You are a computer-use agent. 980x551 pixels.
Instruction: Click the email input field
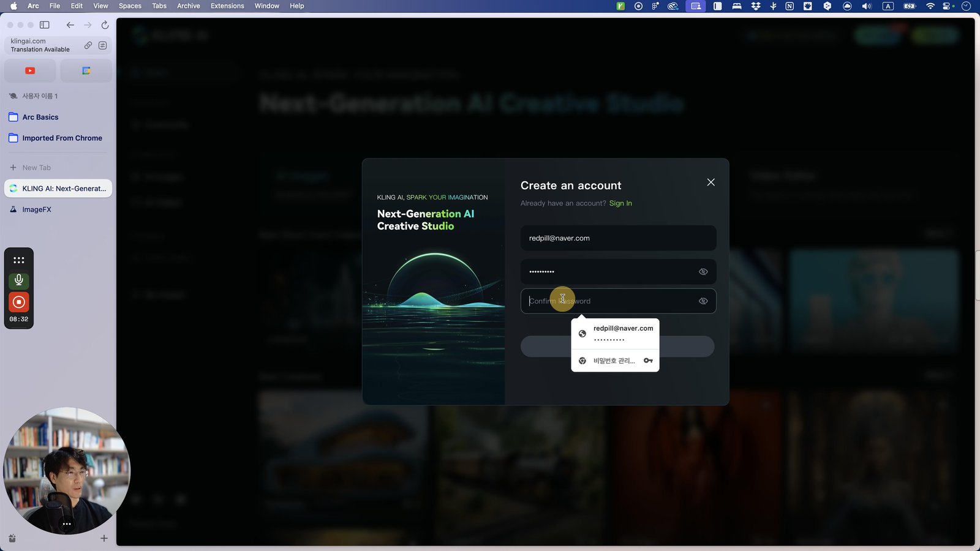618,238
